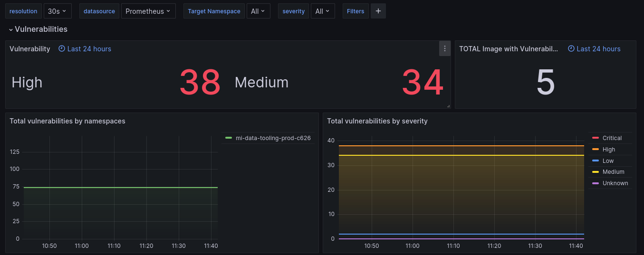Open the Target Namespace All dropdown

coord(258,11)
